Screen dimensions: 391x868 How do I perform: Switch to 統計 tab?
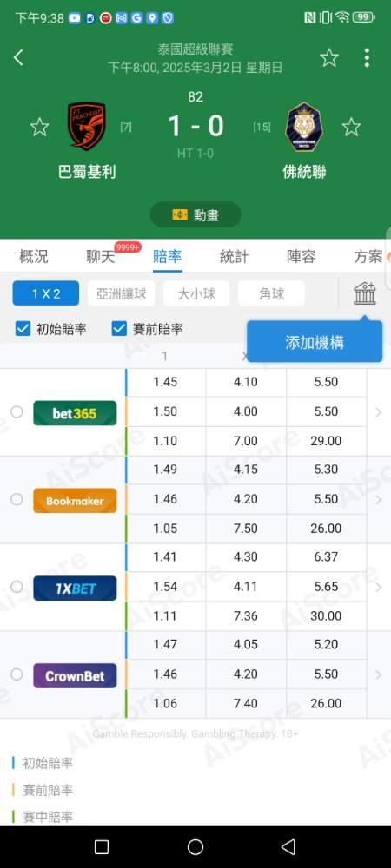(x=235, y=256)
